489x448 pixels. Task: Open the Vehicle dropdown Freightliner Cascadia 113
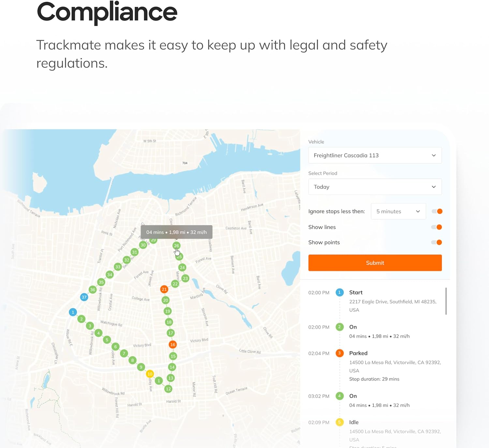375,155
